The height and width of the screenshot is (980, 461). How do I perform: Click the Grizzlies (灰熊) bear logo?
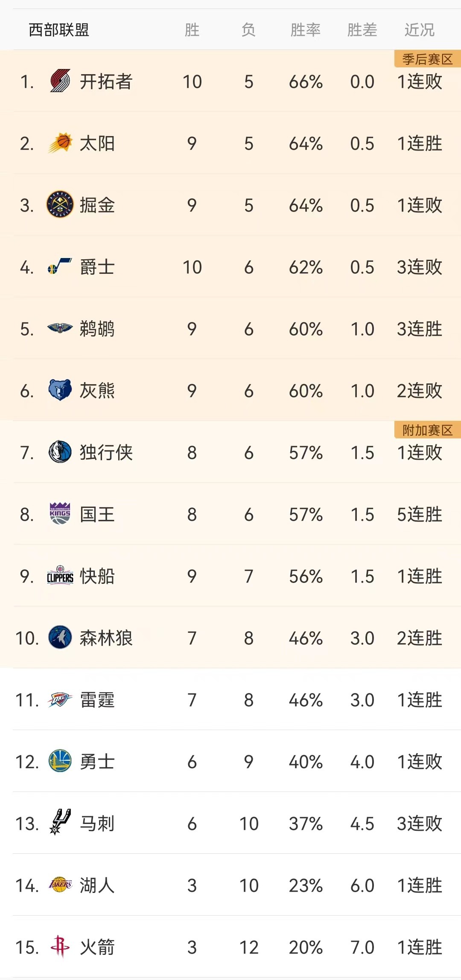60,390
